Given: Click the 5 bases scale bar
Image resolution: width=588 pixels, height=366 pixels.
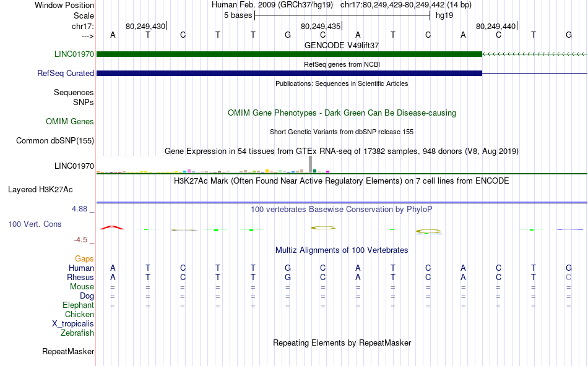Looking at the screenshot, I should click(342, 15).
